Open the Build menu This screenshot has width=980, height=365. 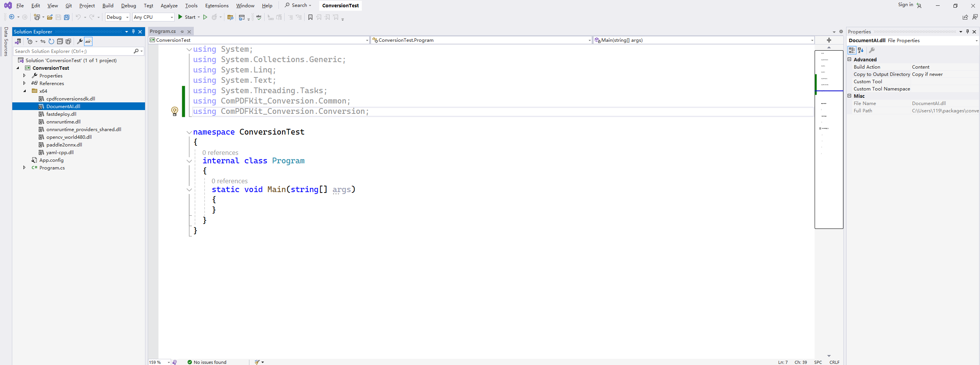(x=108, y=5)
